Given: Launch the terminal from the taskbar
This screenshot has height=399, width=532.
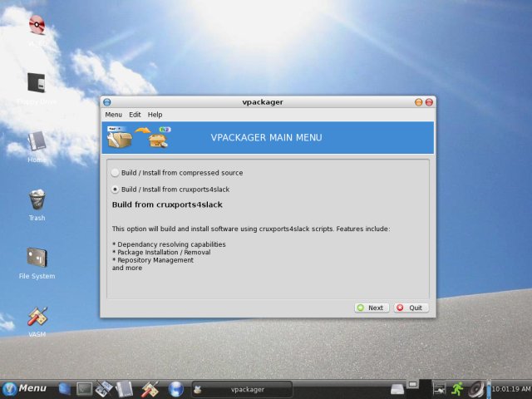Looking at the screenshot, I should 84,389.
